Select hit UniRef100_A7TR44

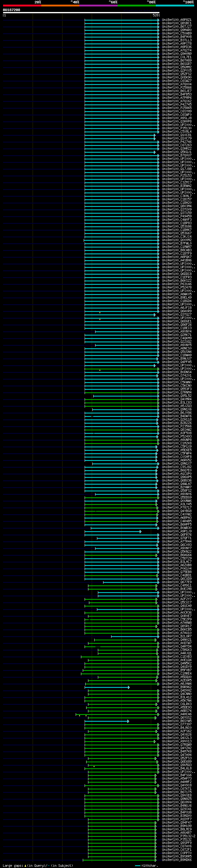pos(177,542)
